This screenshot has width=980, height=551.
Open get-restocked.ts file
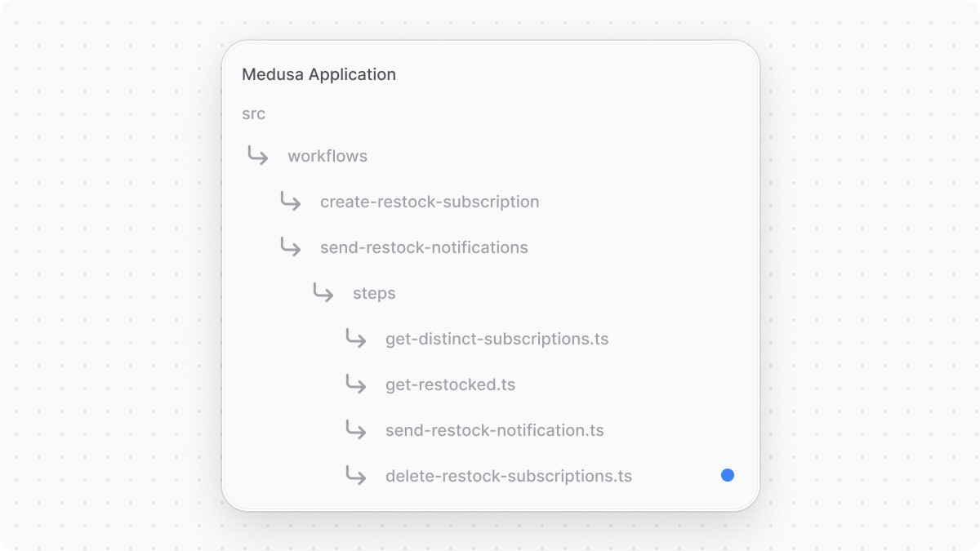pos(450,384)
